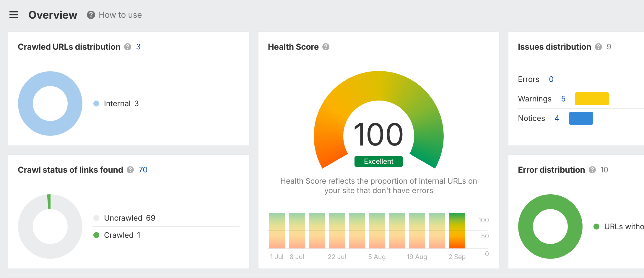
Task: Click the Crawl status of links found help icon
Action: (x=130, y=170)
